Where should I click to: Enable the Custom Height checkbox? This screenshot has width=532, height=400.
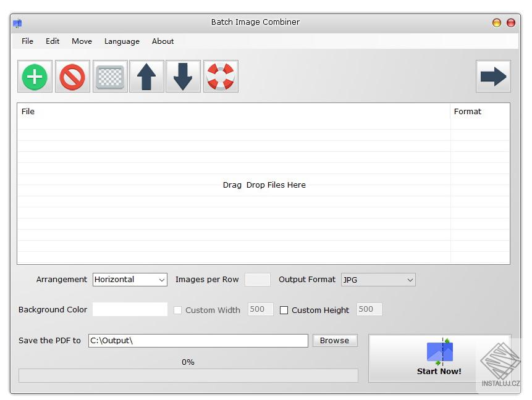pos(284,310)
